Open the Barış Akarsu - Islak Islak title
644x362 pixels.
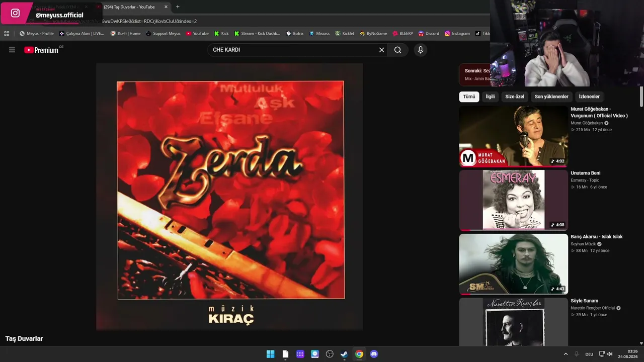click(x=597, y=237)
